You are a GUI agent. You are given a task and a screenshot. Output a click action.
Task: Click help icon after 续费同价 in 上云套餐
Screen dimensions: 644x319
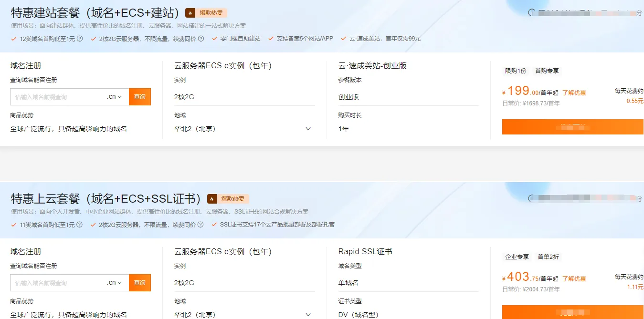(201, 225)
